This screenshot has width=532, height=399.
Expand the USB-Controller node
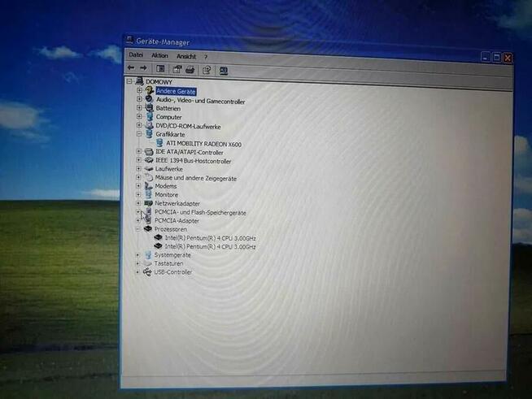[x=137, y=272]
